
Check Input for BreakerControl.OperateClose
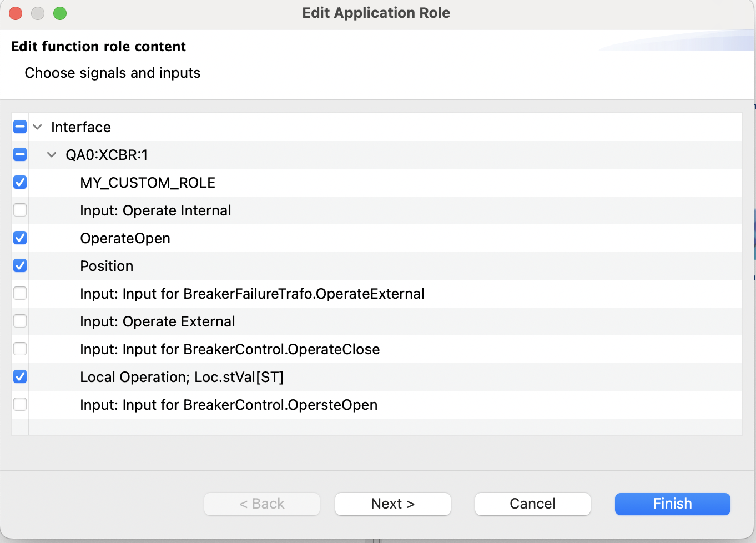(x=19, y=349)
